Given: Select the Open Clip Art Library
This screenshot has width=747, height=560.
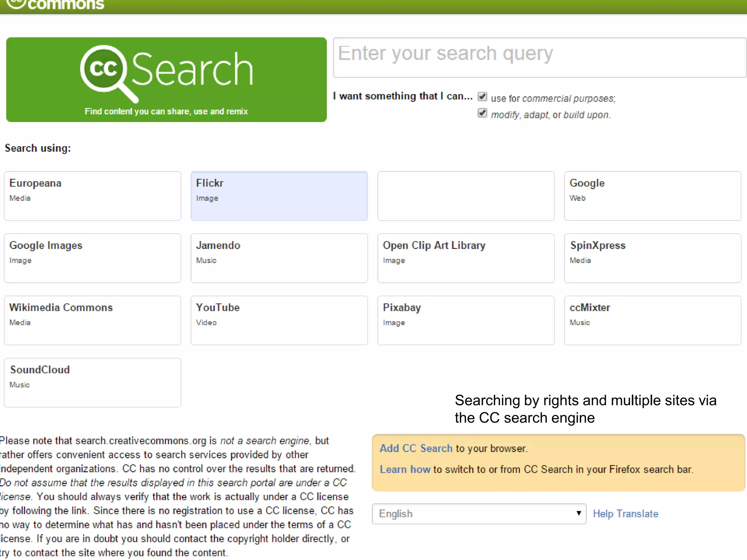Looking at the screenshot, I should click(x=466, y=258).
